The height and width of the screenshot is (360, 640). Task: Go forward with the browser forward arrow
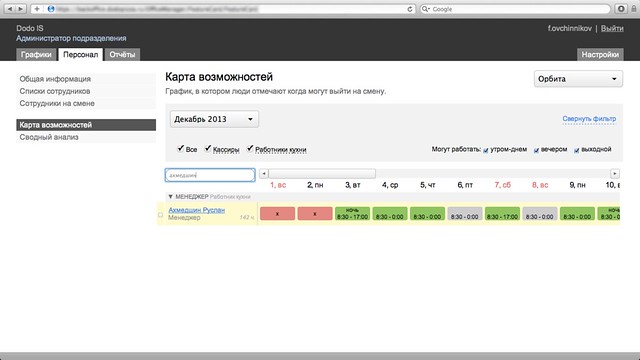[x=20, y=9]
